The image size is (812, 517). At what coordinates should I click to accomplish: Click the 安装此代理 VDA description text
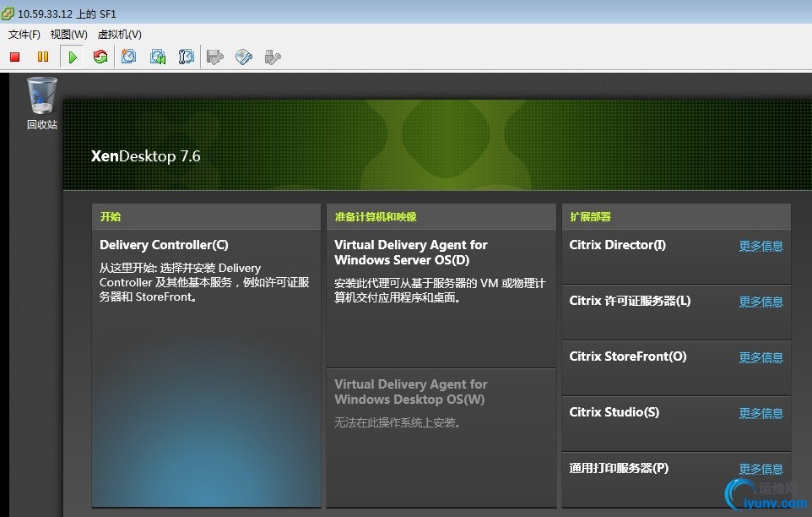tap(440, 290)
